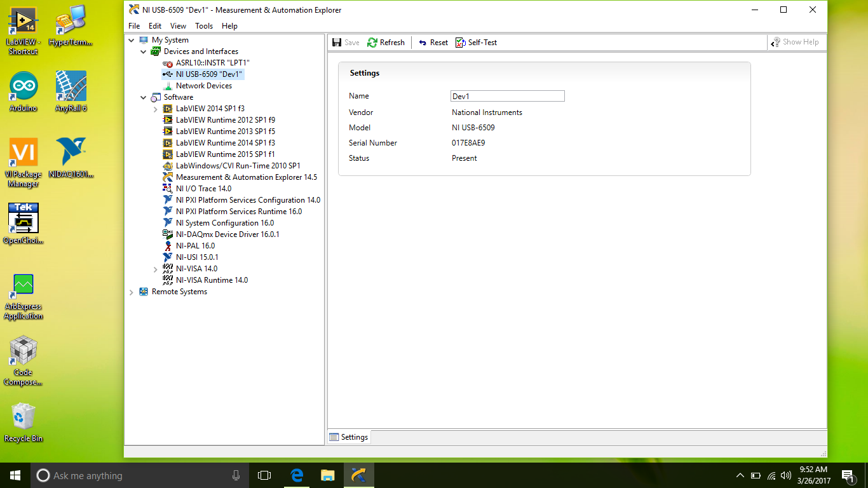Open the ArbExpress Application desktop icon

(24, 297)
